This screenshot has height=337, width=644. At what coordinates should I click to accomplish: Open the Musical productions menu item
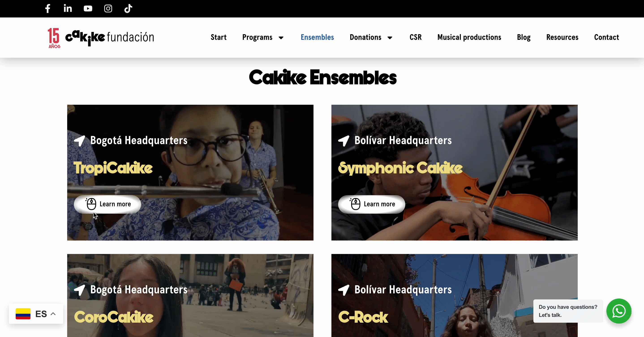[469, 37]
